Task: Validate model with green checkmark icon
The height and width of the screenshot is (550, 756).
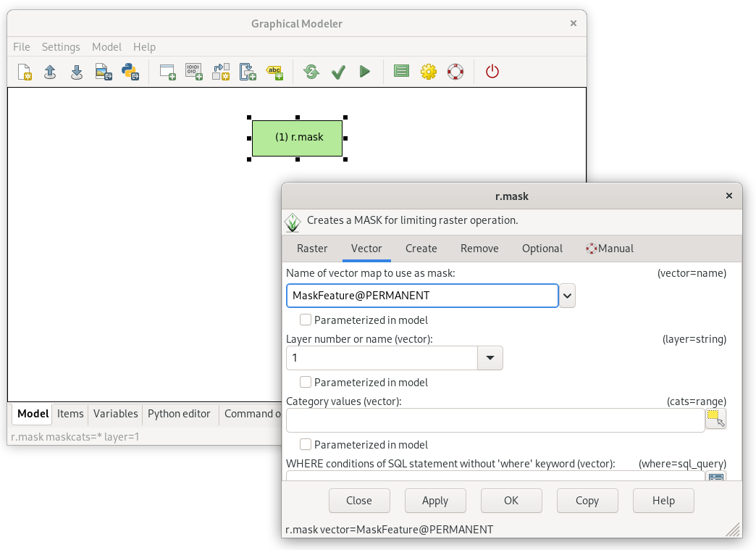Action: click(338, 72)
